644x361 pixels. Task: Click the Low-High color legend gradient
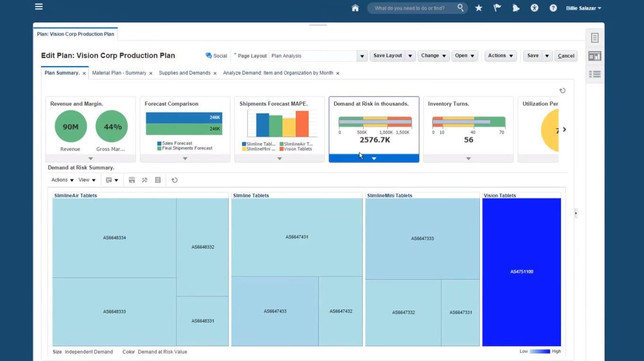(x=540, y=352)
